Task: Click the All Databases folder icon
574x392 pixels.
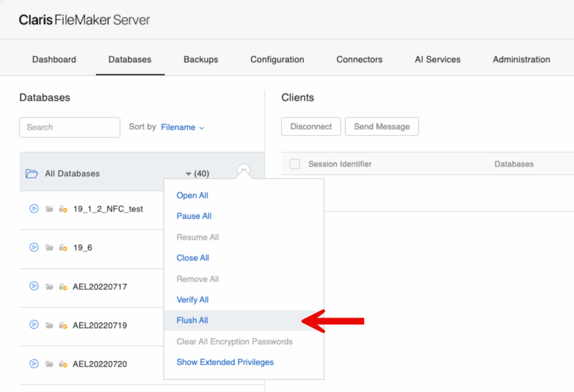Action: 31,173
